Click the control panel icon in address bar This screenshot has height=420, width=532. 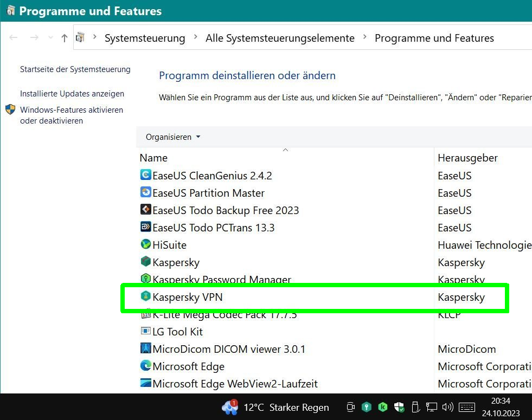80,37
